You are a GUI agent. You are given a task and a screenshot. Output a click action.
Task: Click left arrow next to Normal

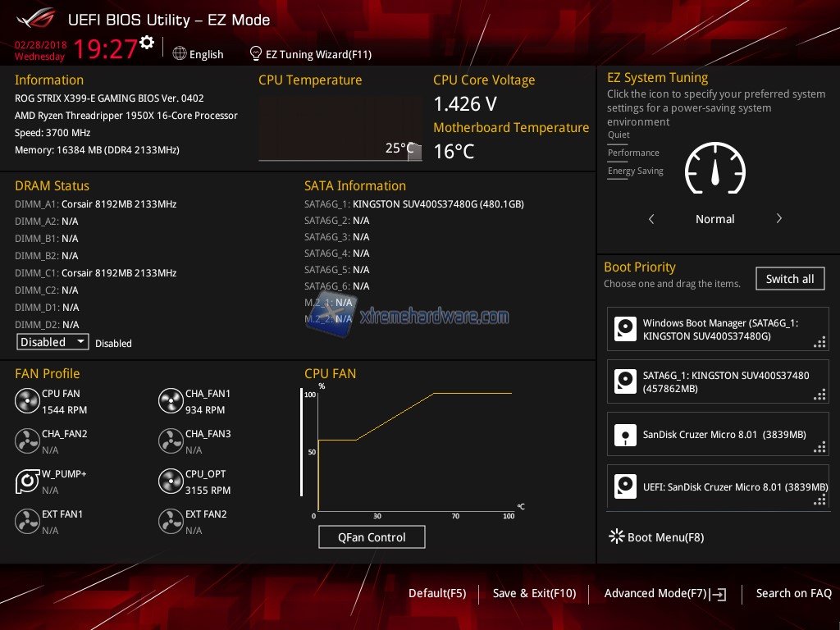tap(651, 219)
